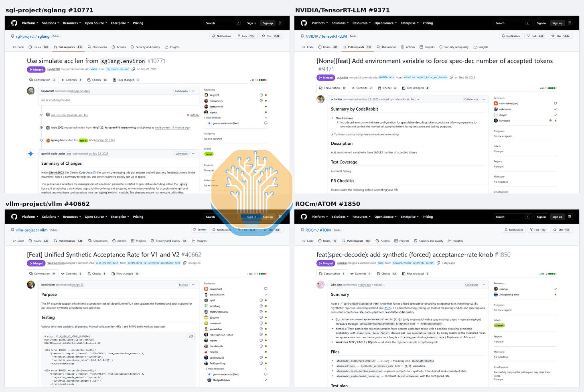Image resolution: width=584 pixels, height=392 pixels.
Task: Open the options menu on whx-sjtu's comment
Action: 483,285
